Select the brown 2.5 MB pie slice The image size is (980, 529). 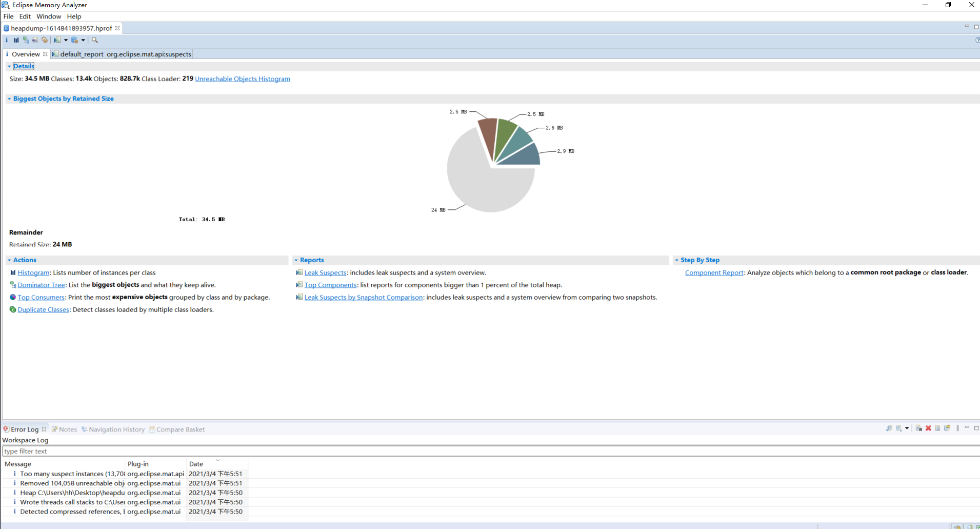(489, 133)
